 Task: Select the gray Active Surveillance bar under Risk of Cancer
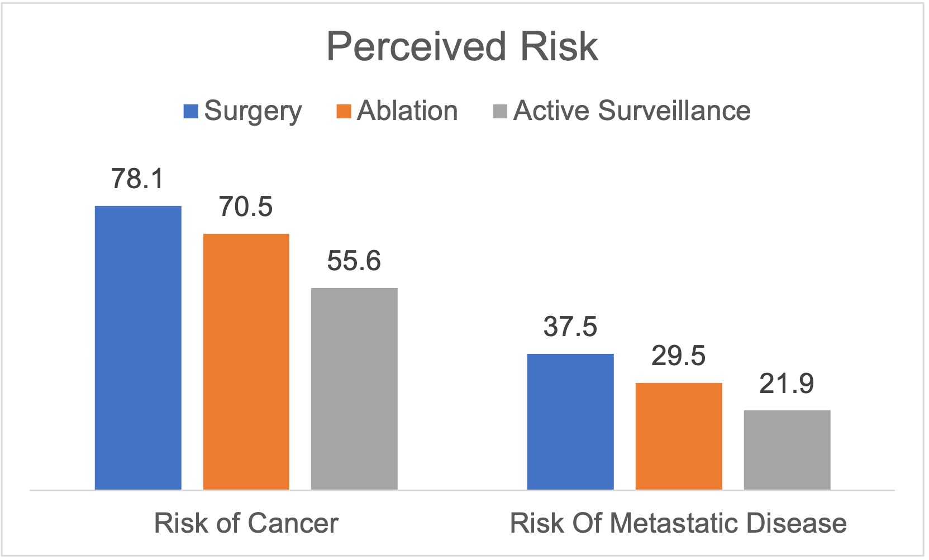(354, 389)
